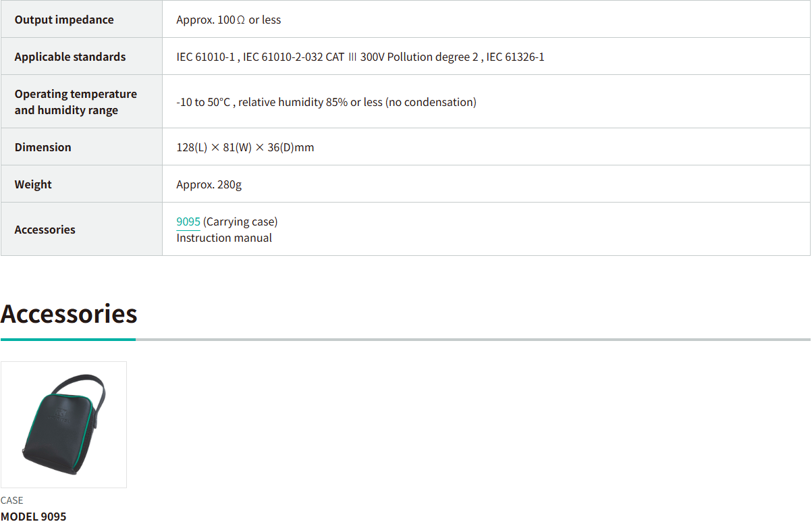The width and height of the screenshot is (812, 526).
Task: Click the Accessories section heading
Action: 69,314
